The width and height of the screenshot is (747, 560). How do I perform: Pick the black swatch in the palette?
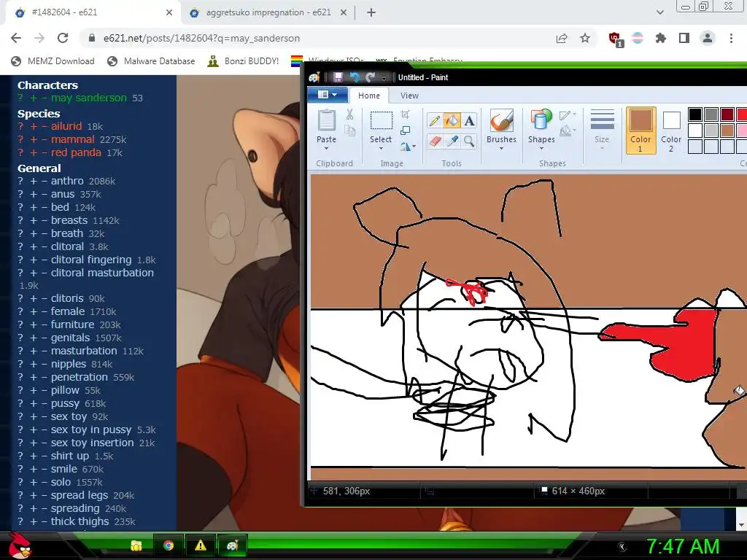tap(695, 114)
